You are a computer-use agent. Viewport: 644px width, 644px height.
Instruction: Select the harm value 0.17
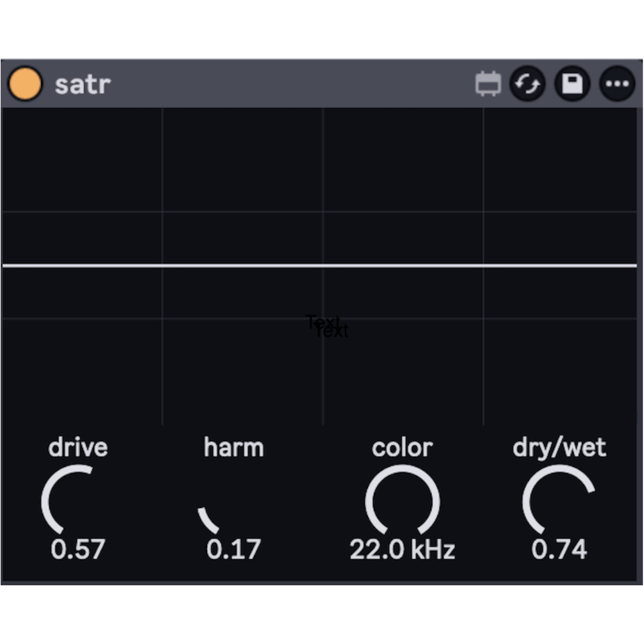[234, 549]
